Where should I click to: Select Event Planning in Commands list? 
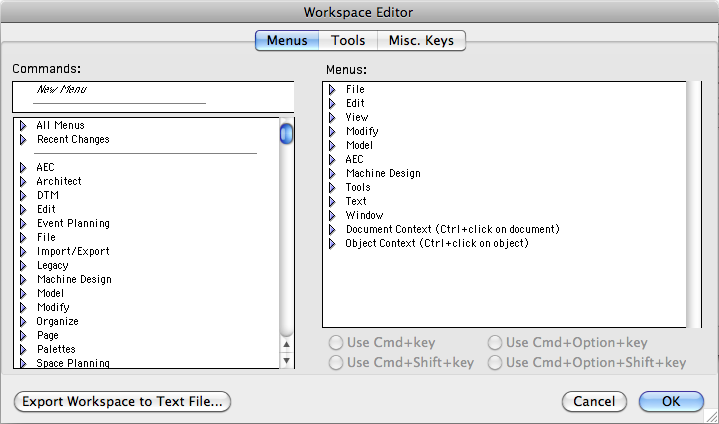(x=73, y=223)
